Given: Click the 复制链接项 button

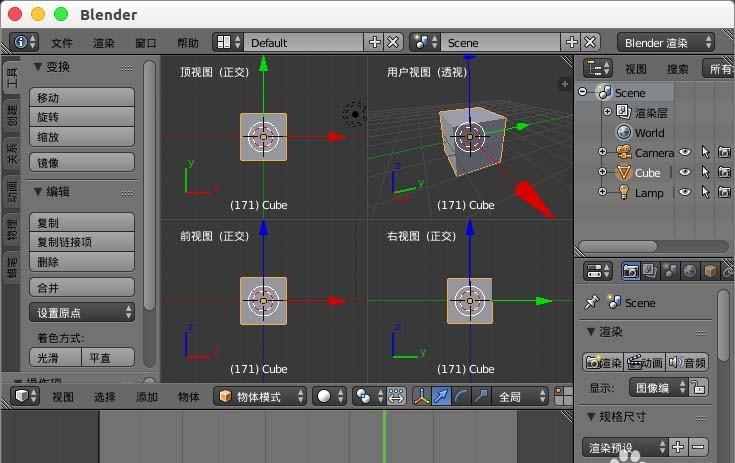Looking at the screenshot, I should pos(82,242).
